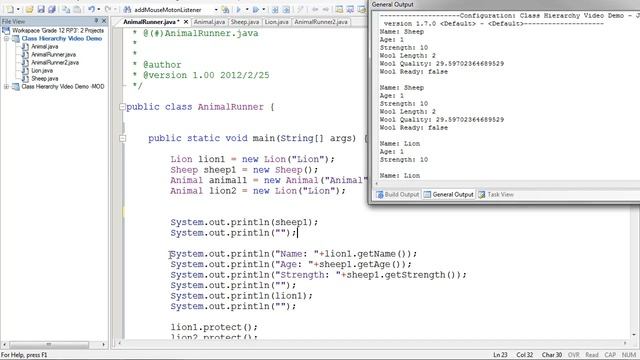The height and width of the screenshot is (360, 640).
Task: Open the Run project dropdown arrow
Action: pos(246,9)
